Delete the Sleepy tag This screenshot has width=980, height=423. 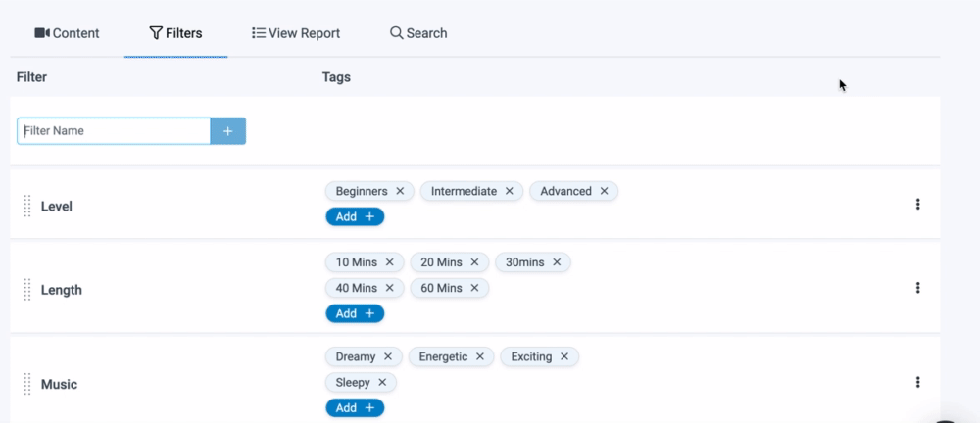point(382,383)
